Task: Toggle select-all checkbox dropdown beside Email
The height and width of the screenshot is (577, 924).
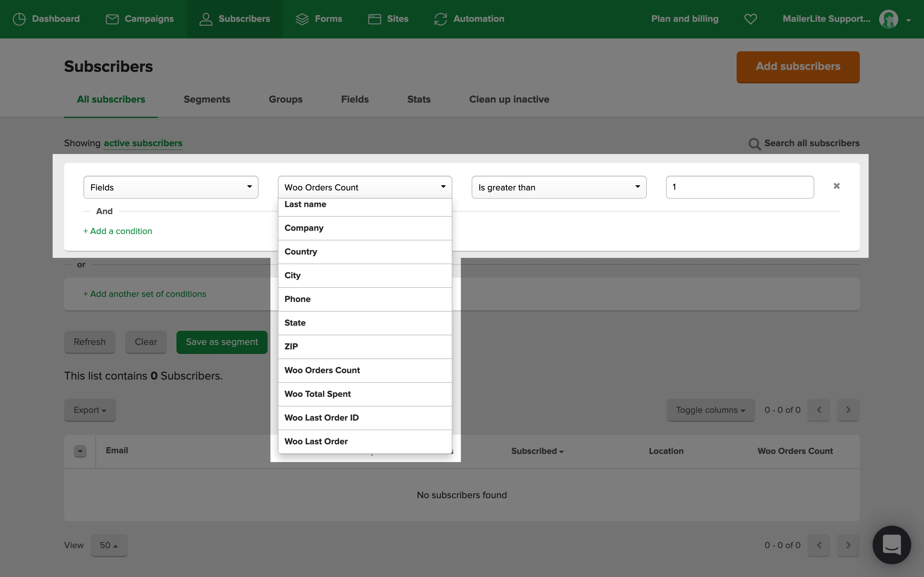Action: pyautogui.click(x=80, y=451)
